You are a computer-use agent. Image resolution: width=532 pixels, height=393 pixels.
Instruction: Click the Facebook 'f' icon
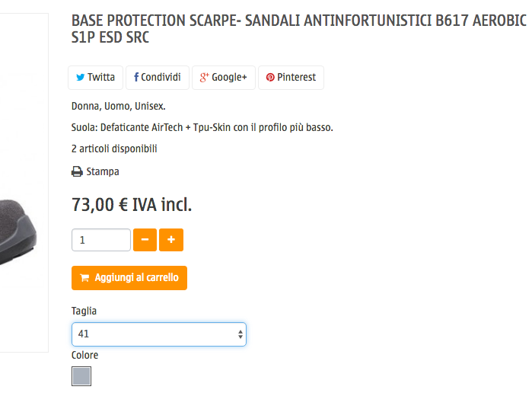click(x=136, y=77)
